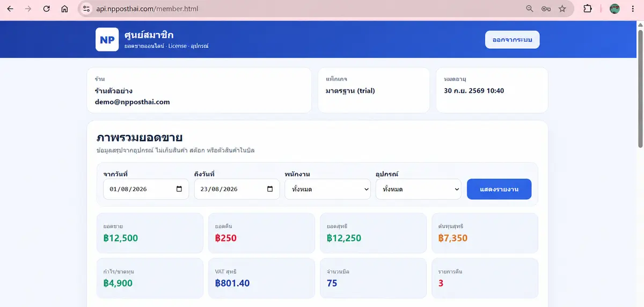644x307 pixels.
Task: Click the หมดอายุ card label
Action: 455,79
